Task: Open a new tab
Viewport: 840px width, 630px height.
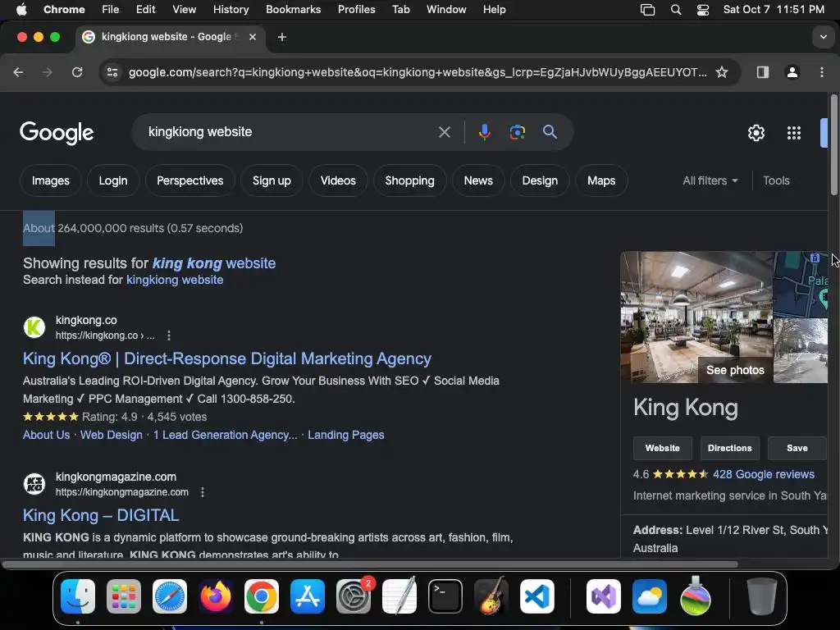Action: click(282, 37)
